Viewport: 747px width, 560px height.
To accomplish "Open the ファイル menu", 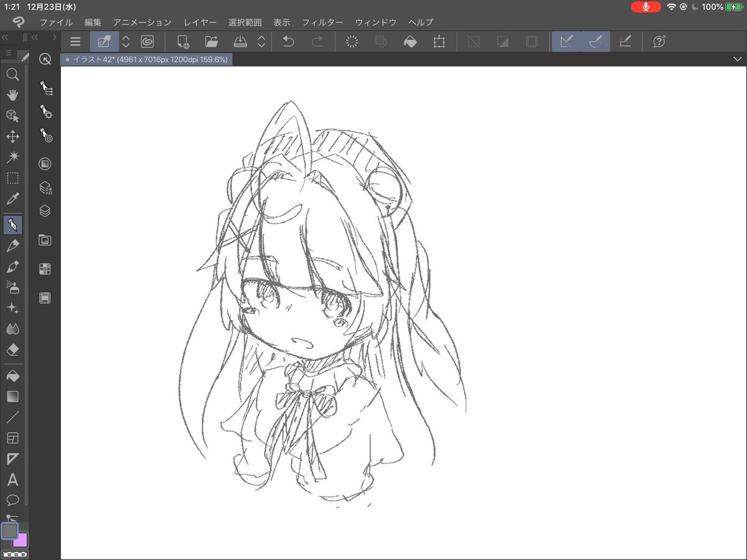I will [x=56, y=22].
